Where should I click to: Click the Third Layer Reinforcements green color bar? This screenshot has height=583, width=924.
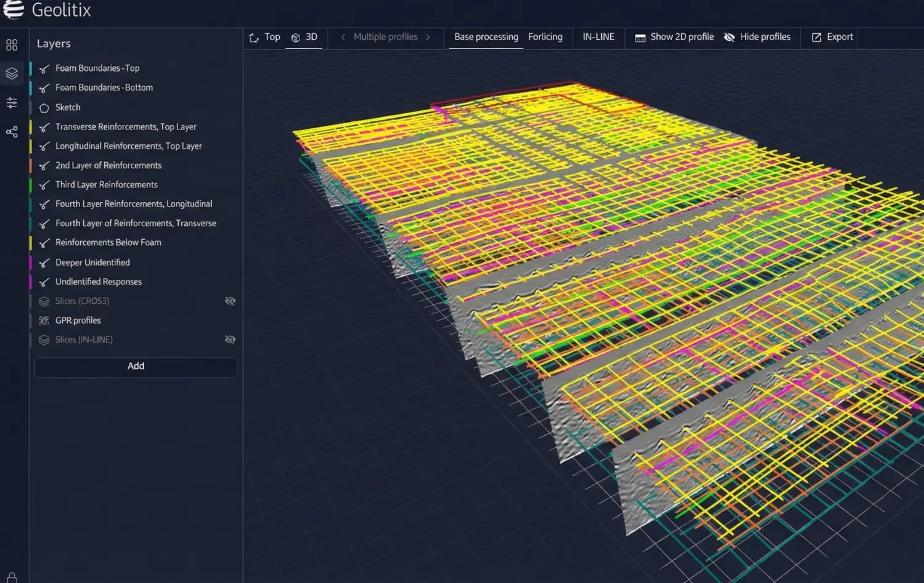point(31,185)
